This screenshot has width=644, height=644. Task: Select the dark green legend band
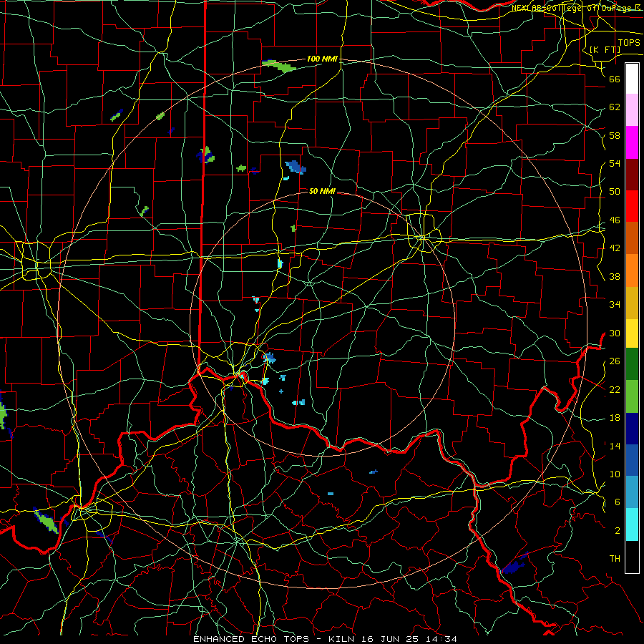(632, 364)
